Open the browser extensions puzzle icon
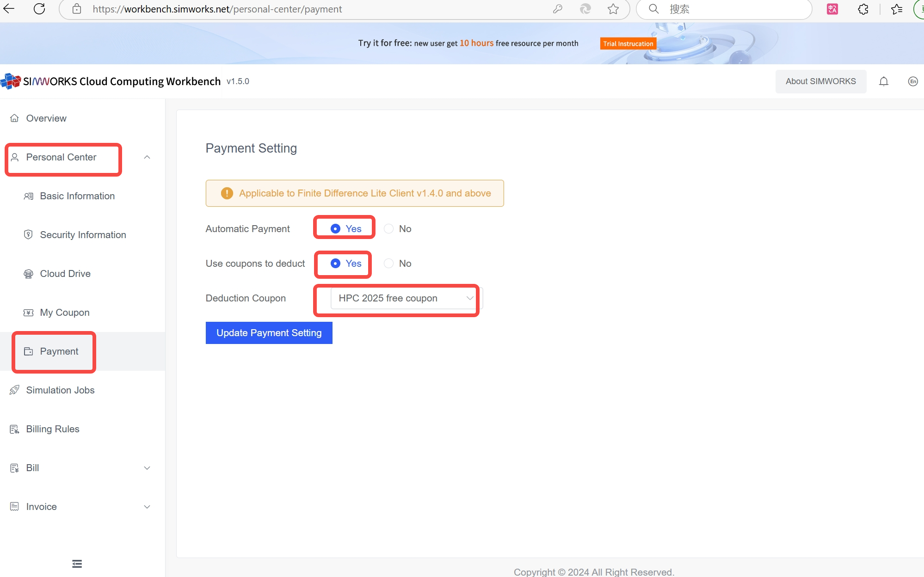This screenshot has height=577, width=924. coord(863,9)
